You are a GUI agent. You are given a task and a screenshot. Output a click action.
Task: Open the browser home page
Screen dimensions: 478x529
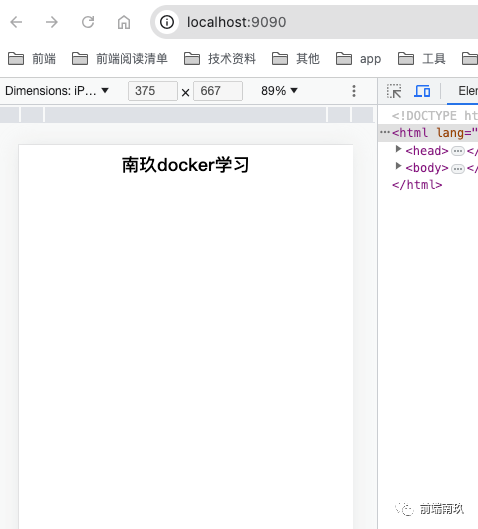pyautogui.click(x=124, y=22)
